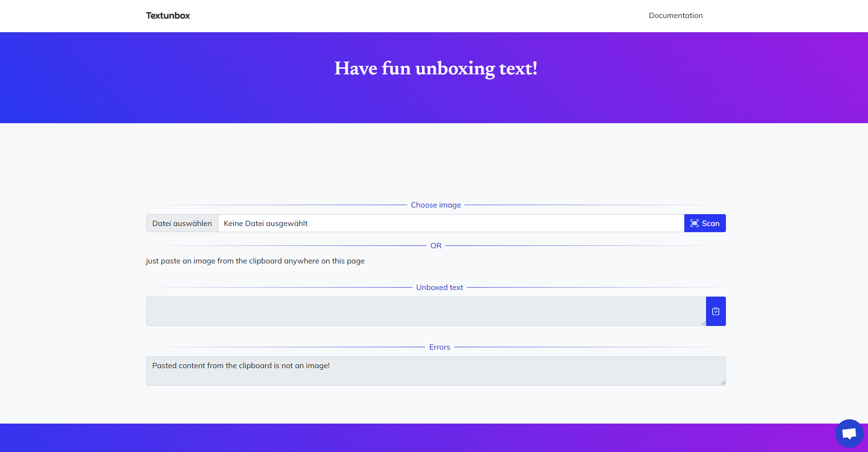The width and height of the screenshot is (868, 452).
Task: Click the clipboard-check copy icon beside Unboxed text
Action: click(716, 311)
